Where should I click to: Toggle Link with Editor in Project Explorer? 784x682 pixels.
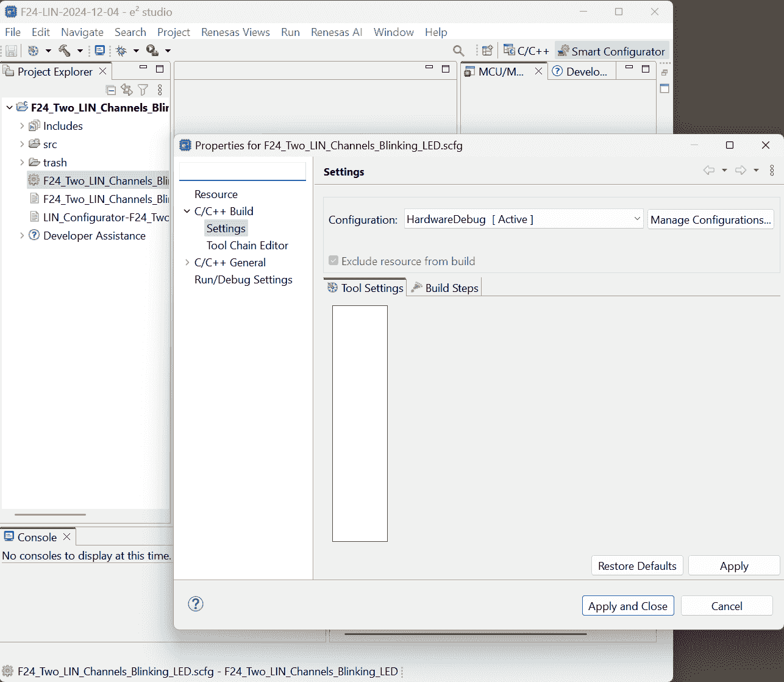click(127, 90)
